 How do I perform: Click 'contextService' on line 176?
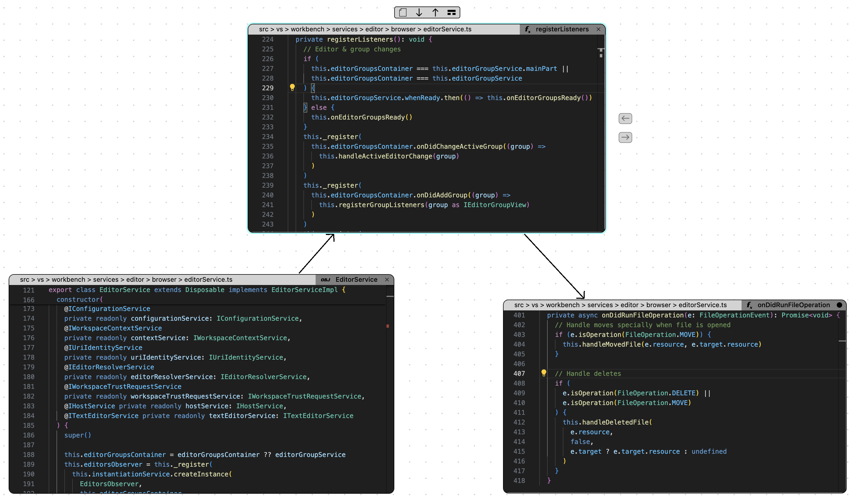click(158, 338)
